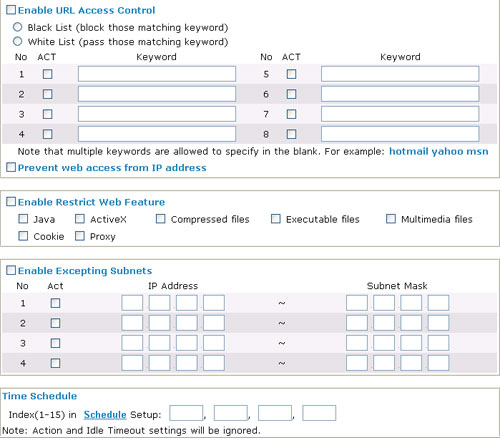Viewport: 500px width, 438px height.
Task: Enable URL Access Control checkbox
Action: click(11, 10)
